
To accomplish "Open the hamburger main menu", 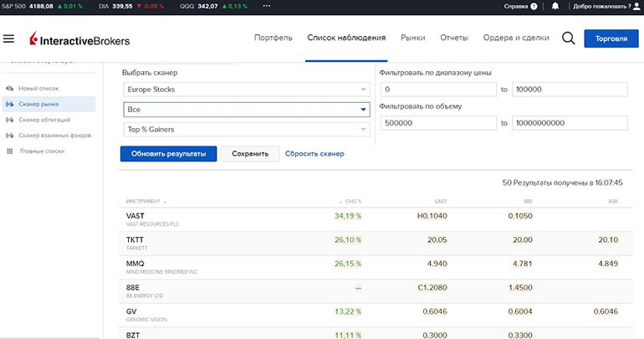I will 8,39.
